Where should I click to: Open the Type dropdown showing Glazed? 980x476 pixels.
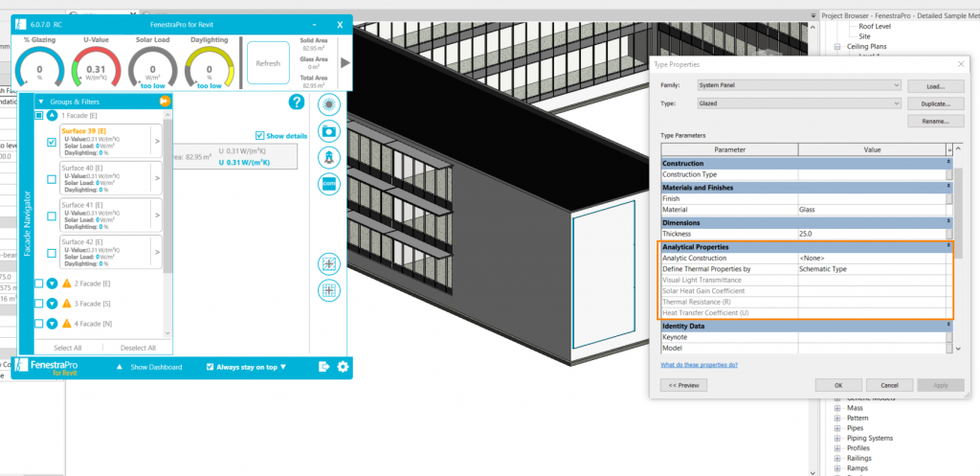click(x=799, y=103)
